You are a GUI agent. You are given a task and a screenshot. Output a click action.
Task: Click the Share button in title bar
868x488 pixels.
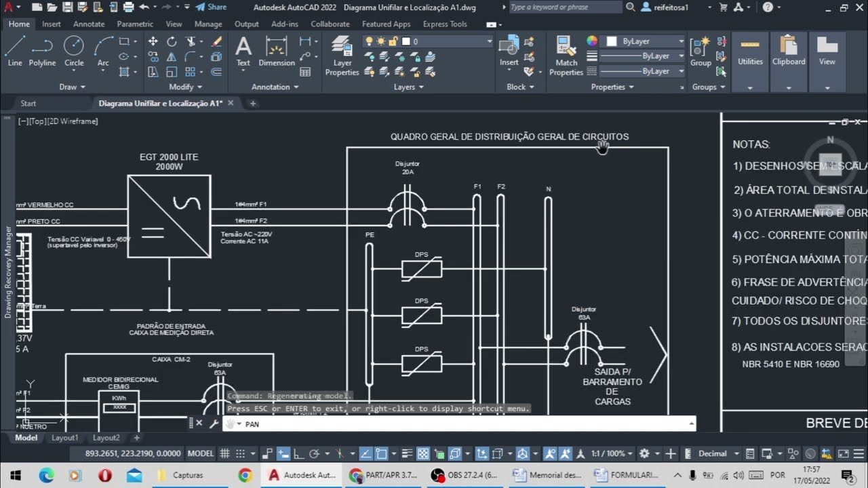click(x=211, y=7)
